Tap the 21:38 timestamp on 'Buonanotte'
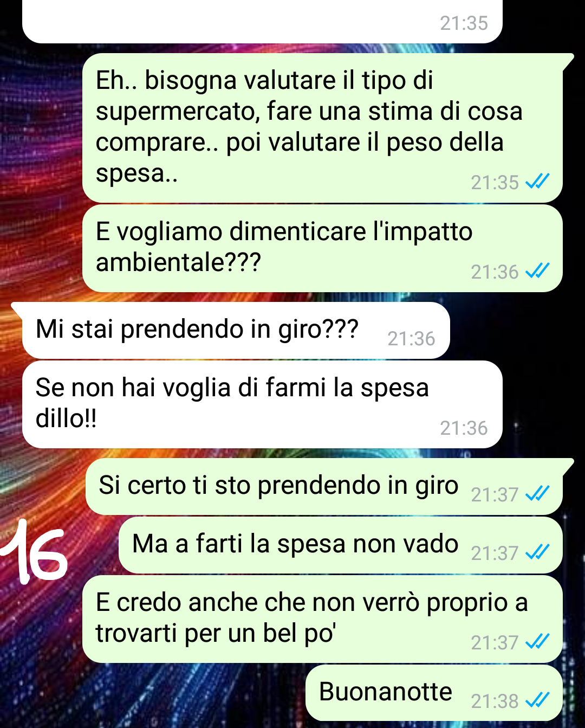This screenshot has height=728, width=585. (495, 701)
